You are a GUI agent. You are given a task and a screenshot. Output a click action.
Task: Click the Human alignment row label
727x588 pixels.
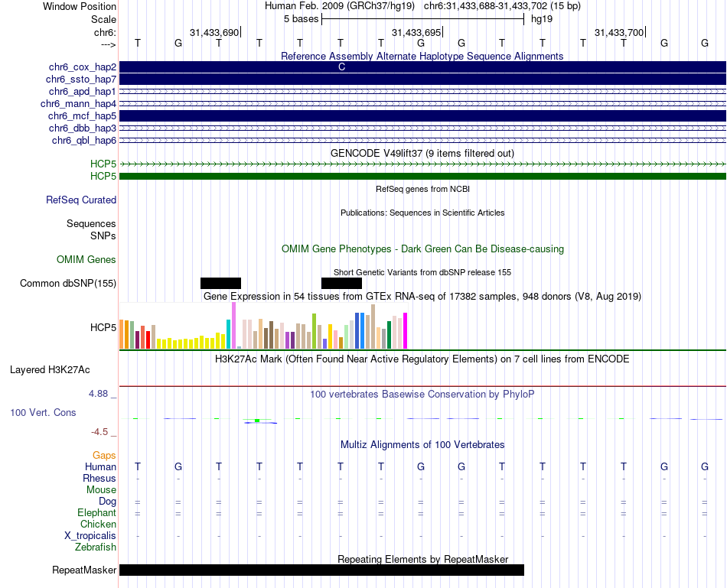(x=100, y=466)
